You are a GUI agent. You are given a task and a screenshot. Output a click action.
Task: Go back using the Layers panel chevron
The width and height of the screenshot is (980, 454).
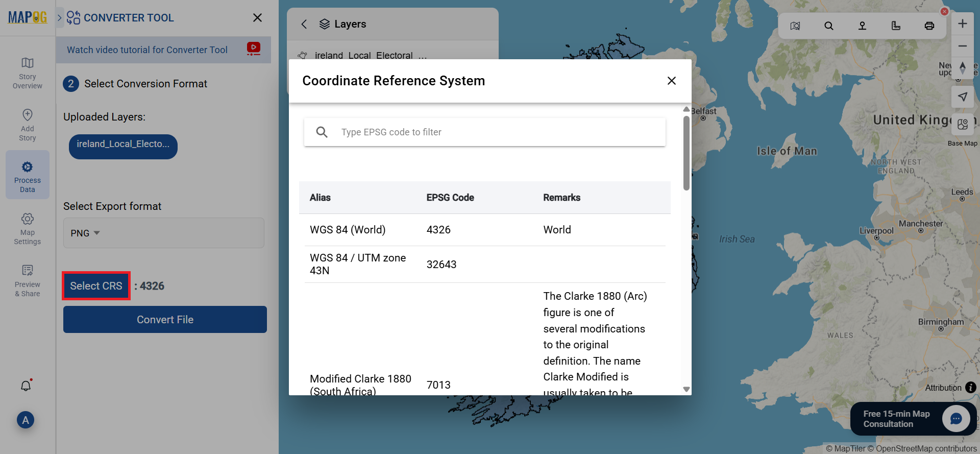pos(304,24)
